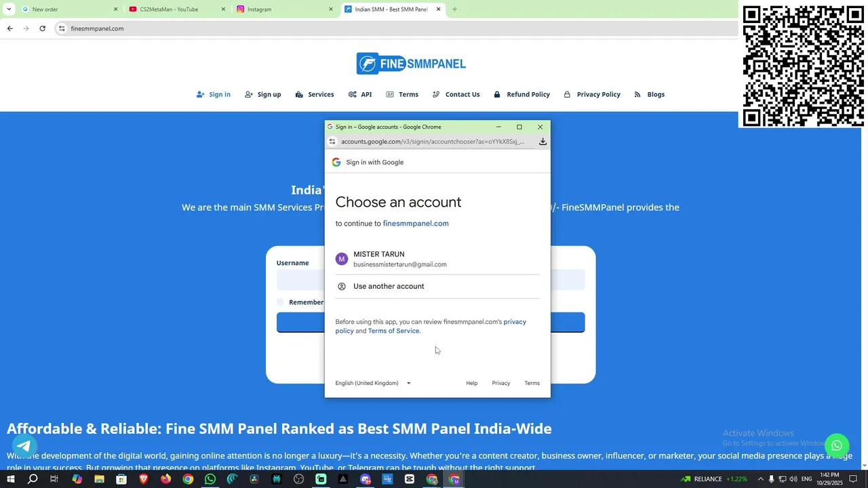Close the Instagram tab

331,9
